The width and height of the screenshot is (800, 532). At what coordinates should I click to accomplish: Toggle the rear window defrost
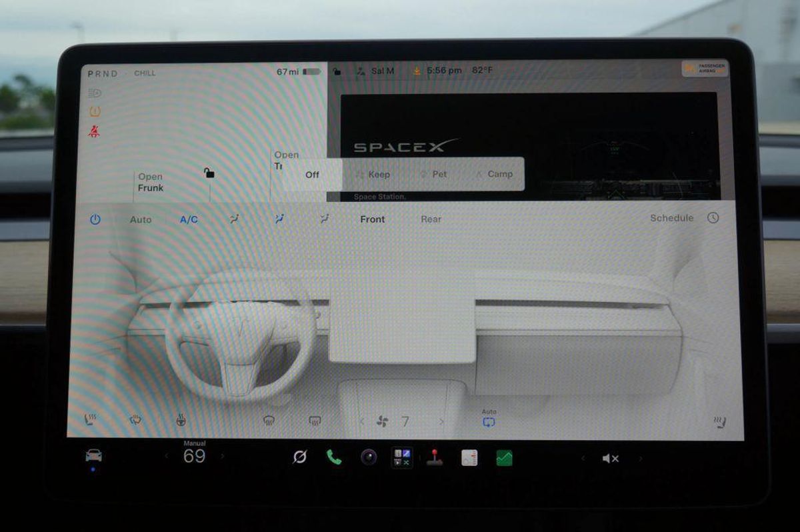coord(315,420)
